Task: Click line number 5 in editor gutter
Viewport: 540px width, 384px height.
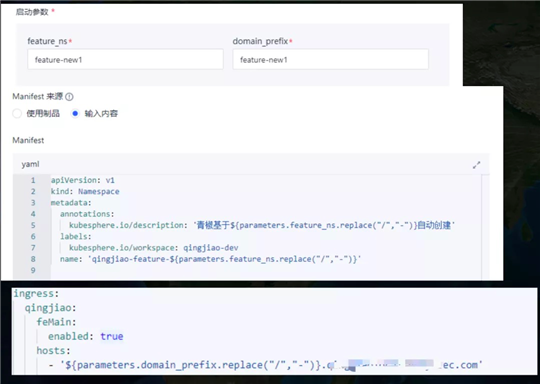Action: point(33,225)
